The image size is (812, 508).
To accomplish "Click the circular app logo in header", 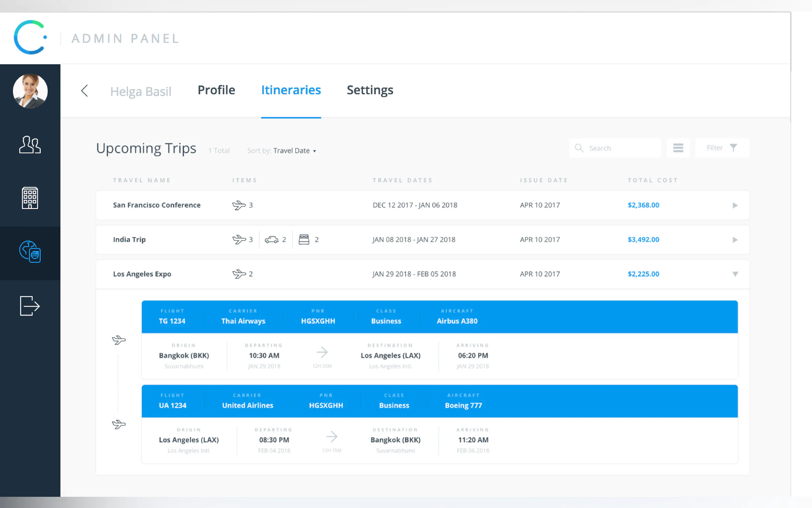I will pos(30,37).
